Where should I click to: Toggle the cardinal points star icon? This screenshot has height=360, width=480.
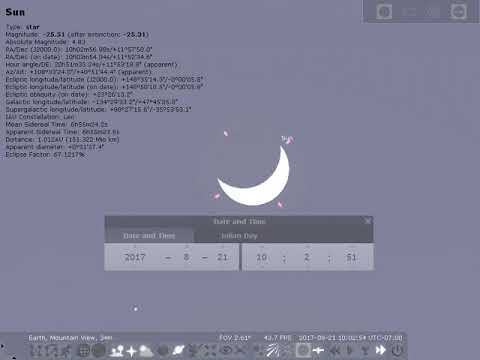click(131, 351)
